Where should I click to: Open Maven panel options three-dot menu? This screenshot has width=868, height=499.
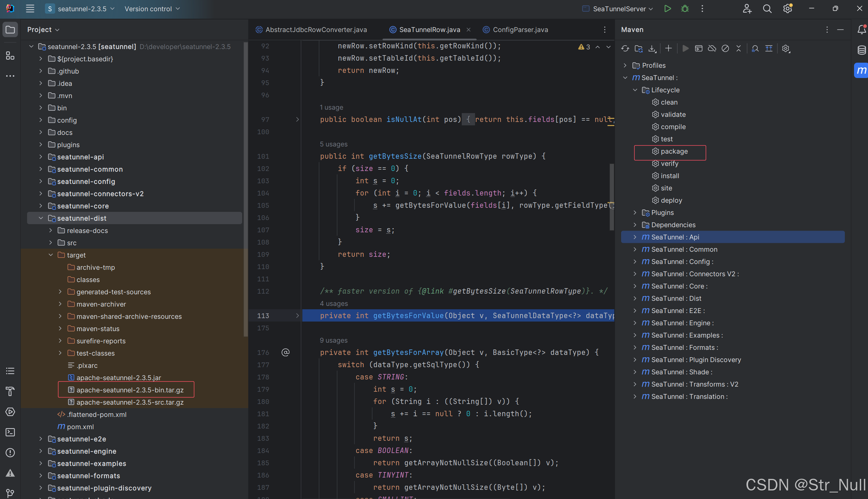pos(827,30)
